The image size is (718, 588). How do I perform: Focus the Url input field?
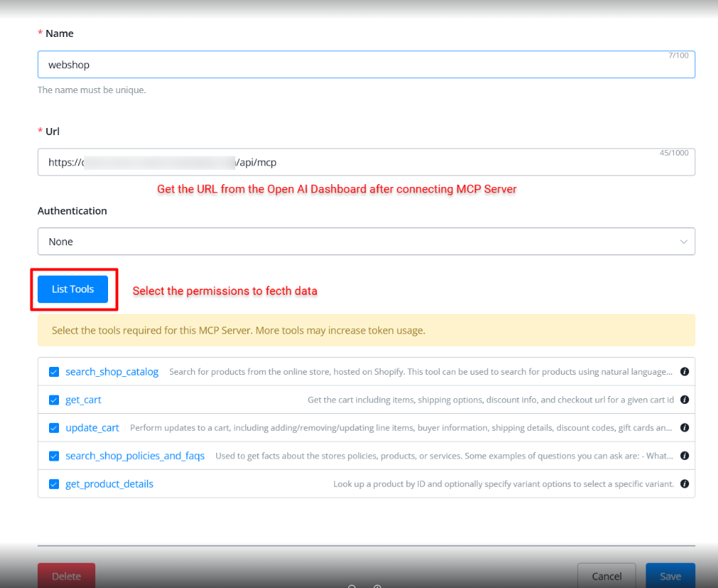[427, 162]
